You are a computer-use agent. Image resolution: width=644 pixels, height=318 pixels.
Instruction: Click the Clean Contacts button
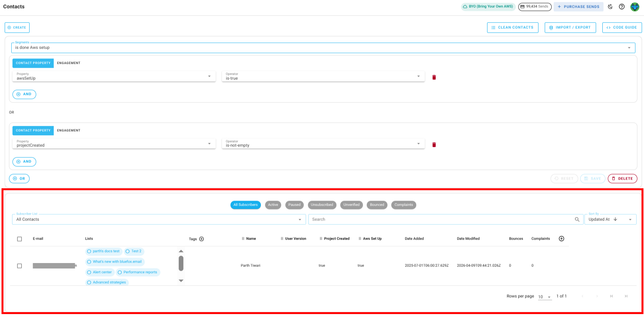click(513, 28)
